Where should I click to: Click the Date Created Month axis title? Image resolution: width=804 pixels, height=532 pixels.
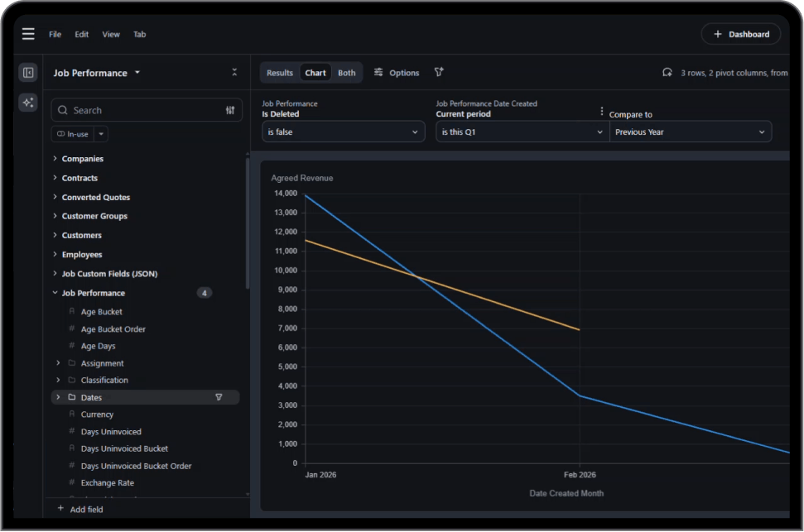[566, 493]
